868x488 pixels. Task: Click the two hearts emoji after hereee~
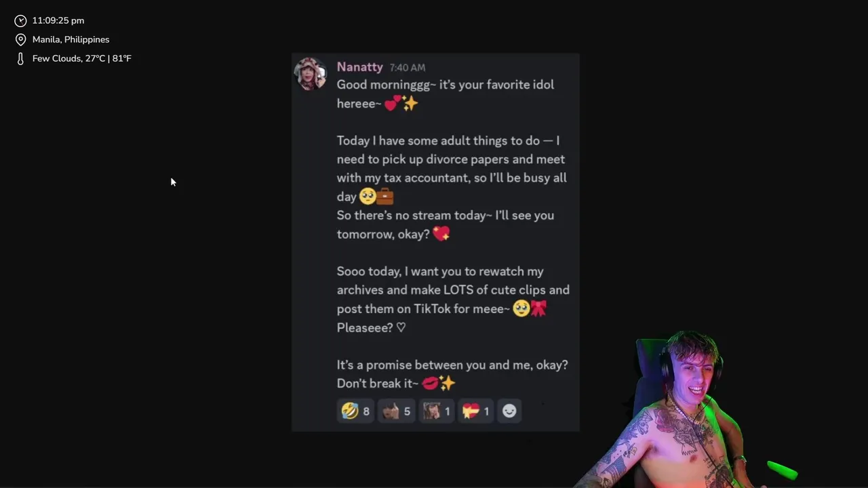pyautogui.click(x=393, y=104)
